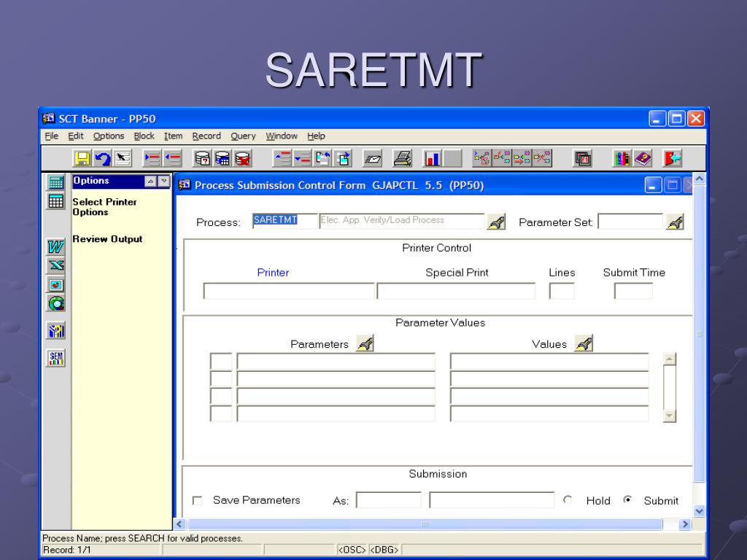The image size is (747, 560).
Task: Click the Previous Record up-arrow toolbar icon
Action: pyautogui.click(x=282, y=158)
